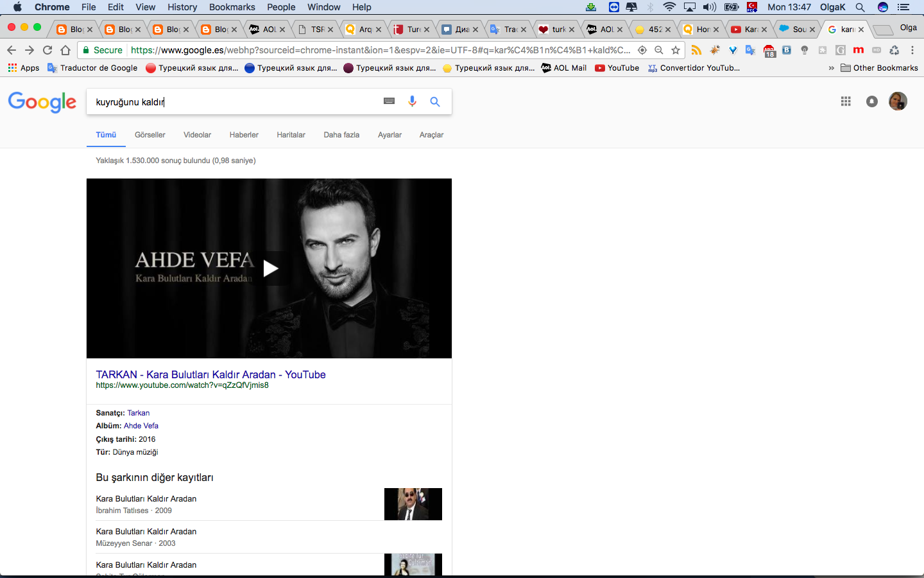Image resolution: width=924 pixels, height=578 pixels.
Task: Open the on-screen keyboard in search box
Action: click(x=389, y=101)
